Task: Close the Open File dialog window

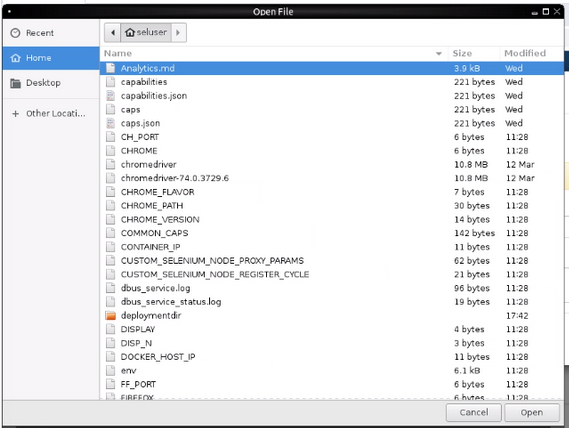Action: [557, 12]
